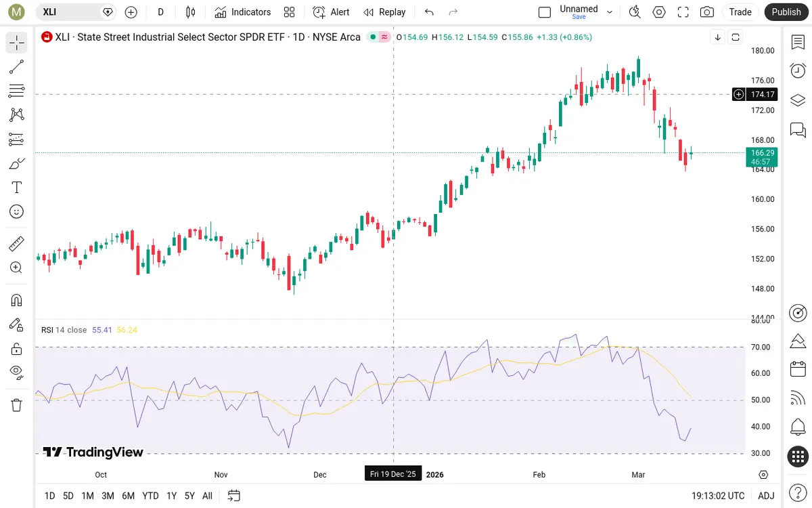Open the forecasting and measurement tools
The image size is (812, 508).
tap(17, 140)
